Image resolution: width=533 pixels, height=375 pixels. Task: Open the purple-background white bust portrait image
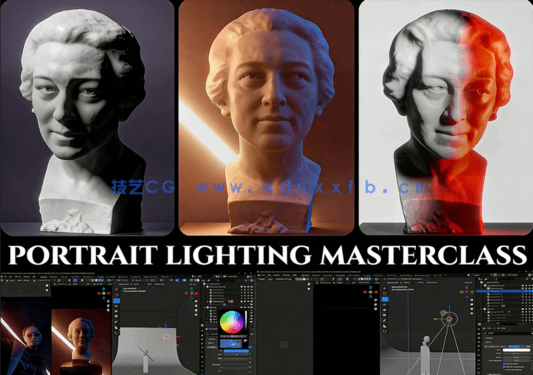[87, 117]
